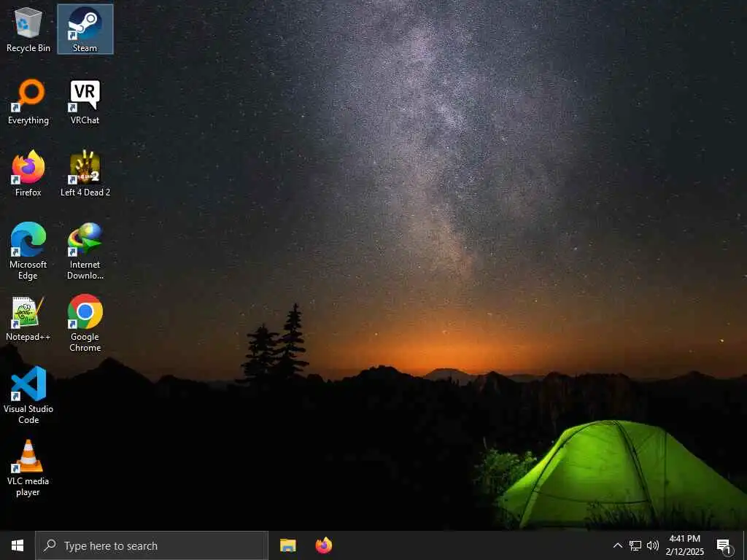This screenshot has height=560, width=747.
Task: Select the Recycle Bin desktop icon
Action: tap(28, 29)
